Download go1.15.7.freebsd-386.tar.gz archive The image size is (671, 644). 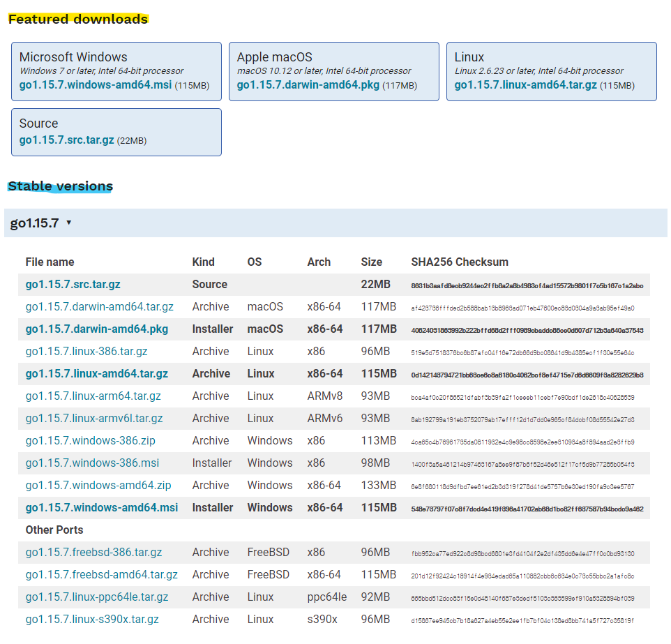[x=93, y=552]
